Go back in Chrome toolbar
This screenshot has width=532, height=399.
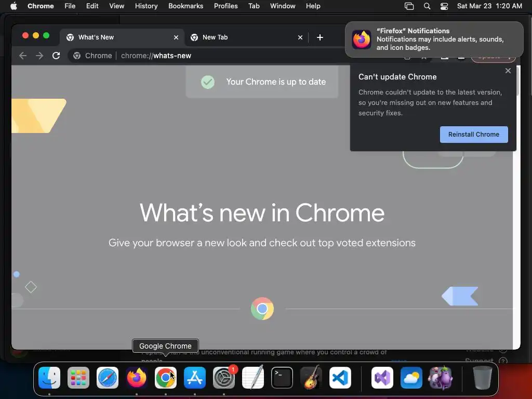click(x=23, y=56)
